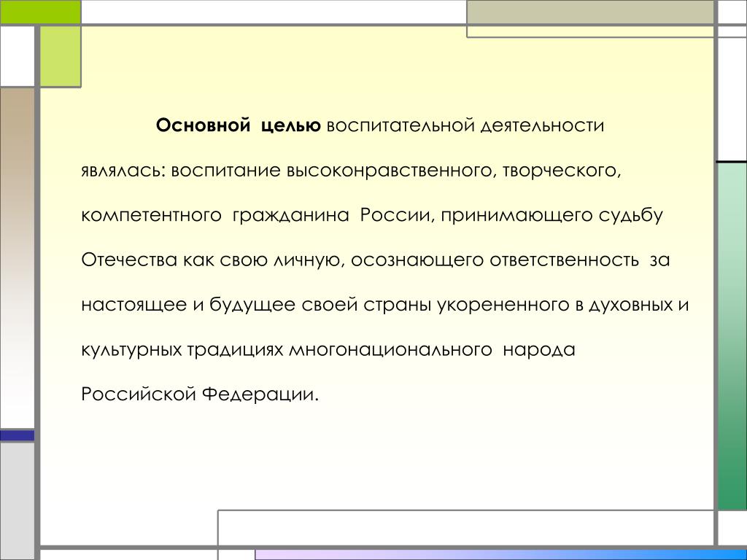This screenshot has width=747, height=560.
Task: Select the word "настоящее"
Action: pos(134,305)
